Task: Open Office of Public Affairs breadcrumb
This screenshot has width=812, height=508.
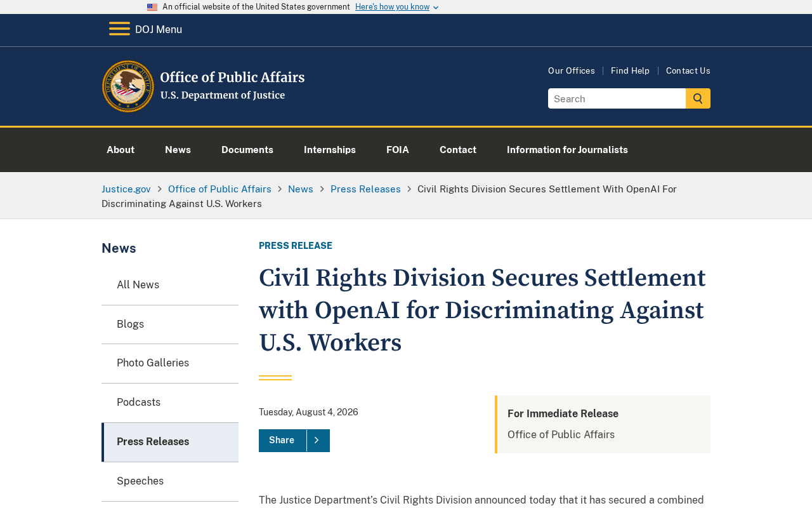Action: [x=219, y=189]
